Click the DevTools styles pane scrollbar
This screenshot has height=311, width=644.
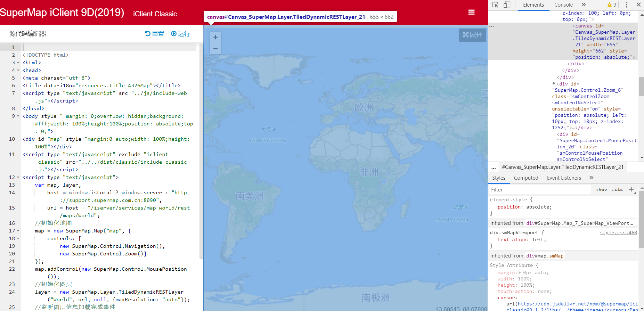point(641,219)
